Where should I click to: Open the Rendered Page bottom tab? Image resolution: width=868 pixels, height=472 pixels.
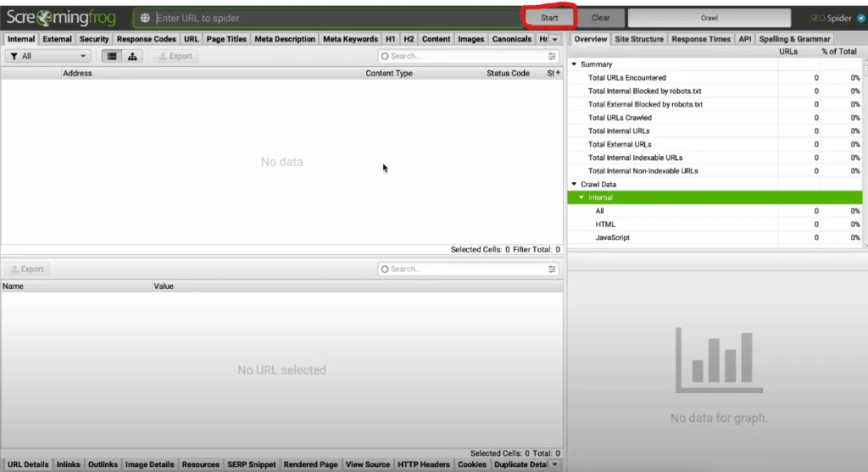click(x=310, y=465)
